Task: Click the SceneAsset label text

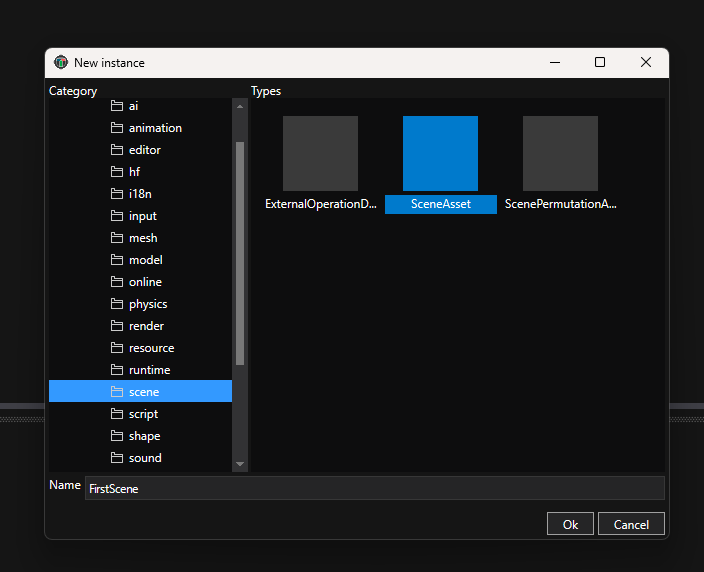Action: point(441,204)
